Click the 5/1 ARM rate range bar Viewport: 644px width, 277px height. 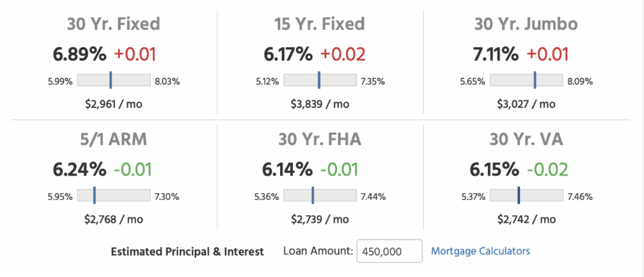(x=114, y=196)
